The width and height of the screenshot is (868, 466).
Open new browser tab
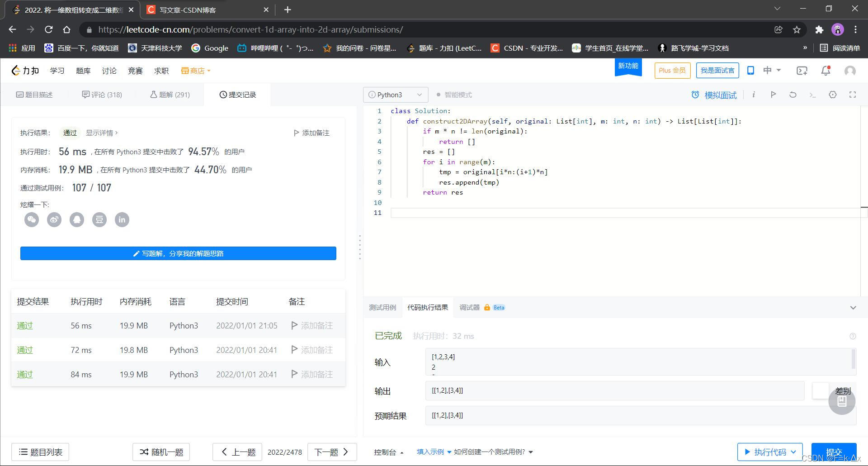(288, 10)
